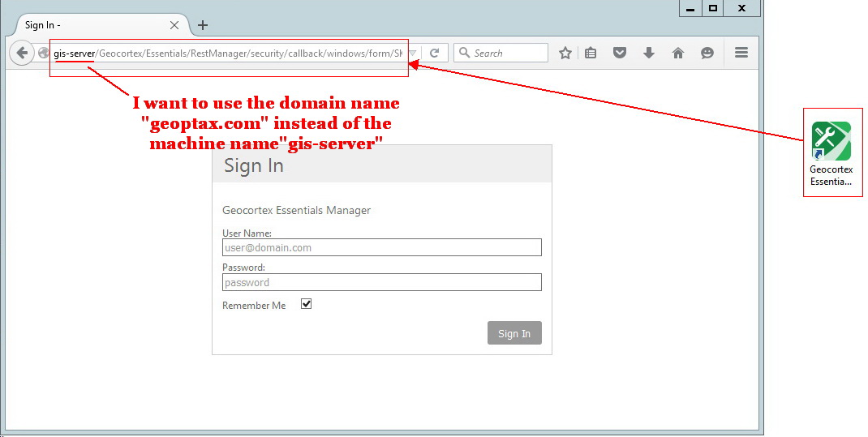Click the User Name label

[247, 233]
